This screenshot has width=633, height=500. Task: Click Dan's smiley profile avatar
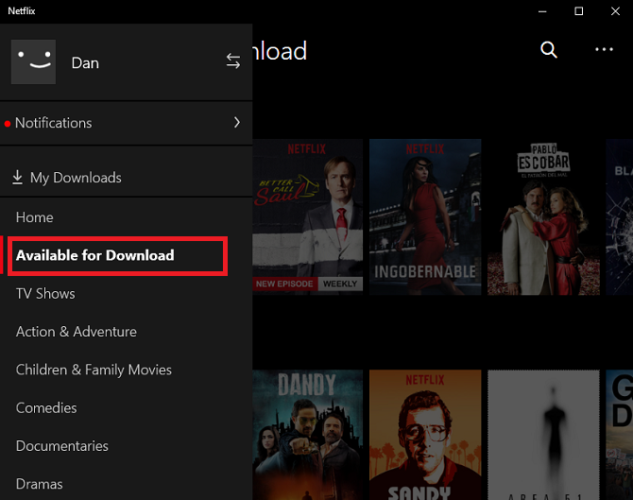pyautogui.click(x=34, y=62)
